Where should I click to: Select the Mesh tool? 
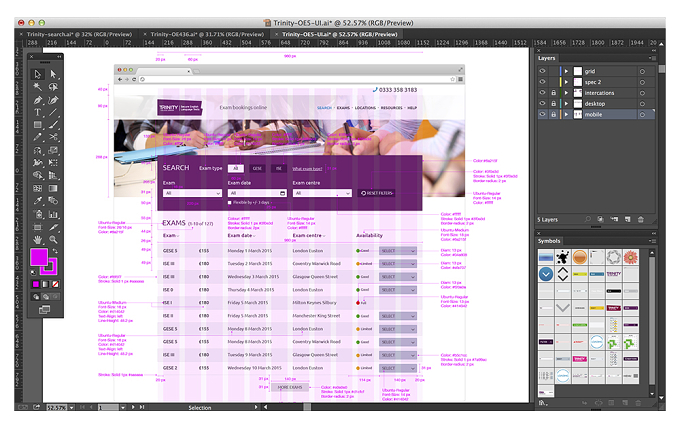click(38, 189)
